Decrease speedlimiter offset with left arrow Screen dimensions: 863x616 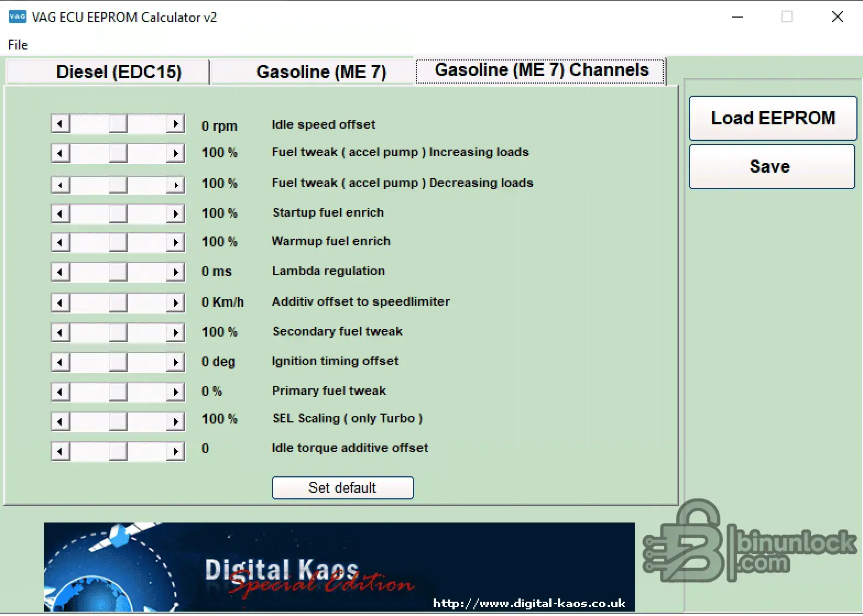(61, 302)
